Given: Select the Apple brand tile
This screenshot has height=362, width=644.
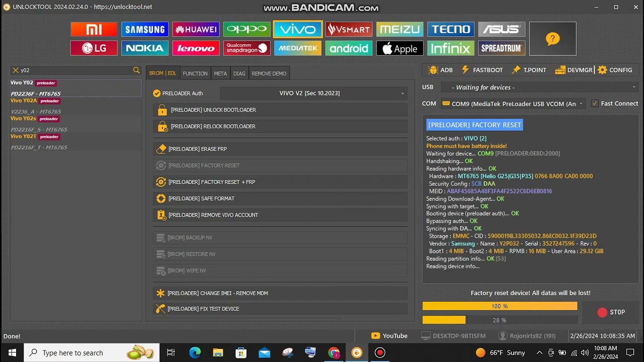Looking at the screenshot, I should (399, 48).
